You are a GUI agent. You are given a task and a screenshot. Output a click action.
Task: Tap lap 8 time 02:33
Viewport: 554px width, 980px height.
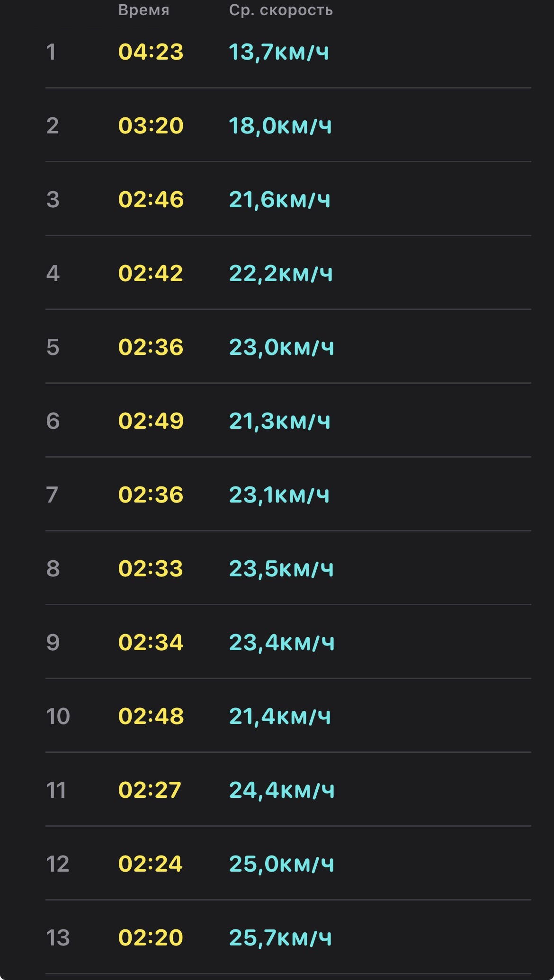[151, 569]
